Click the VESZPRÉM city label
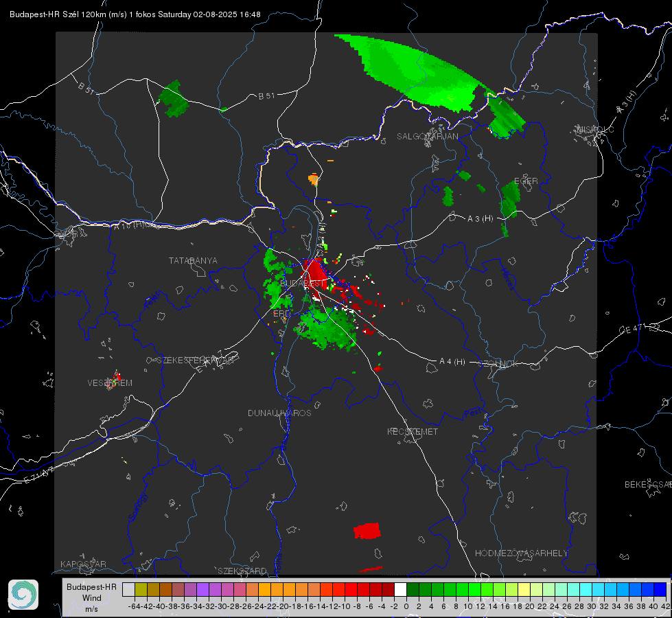Viewport: 672px width, 618px height. 110,382
